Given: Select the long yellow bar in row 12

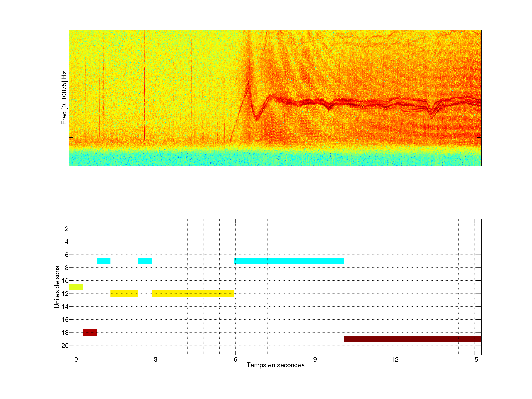Looking at the screenshot, I should coord(193,293).
